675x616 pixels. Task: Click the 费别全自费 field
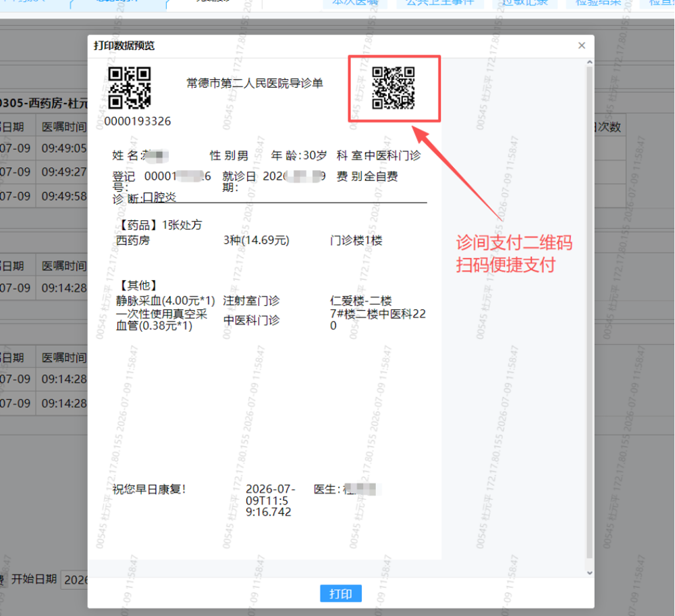pyautogui.click(x=367, y=176)
